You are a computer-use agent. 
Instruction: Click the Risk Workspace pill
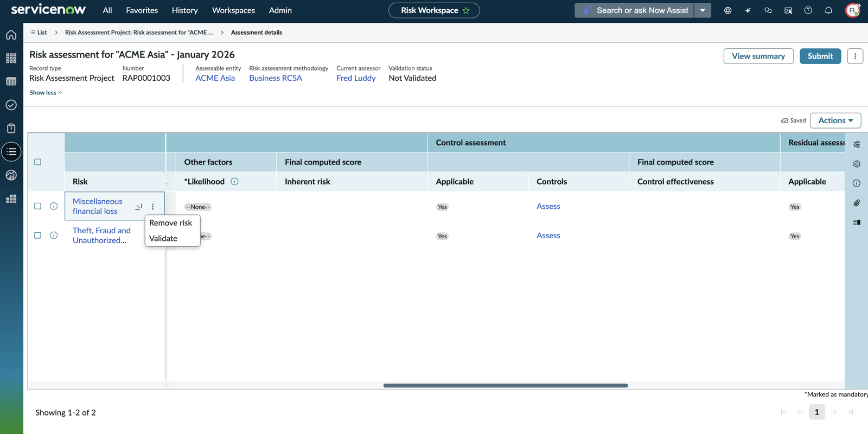click(434, 10)
